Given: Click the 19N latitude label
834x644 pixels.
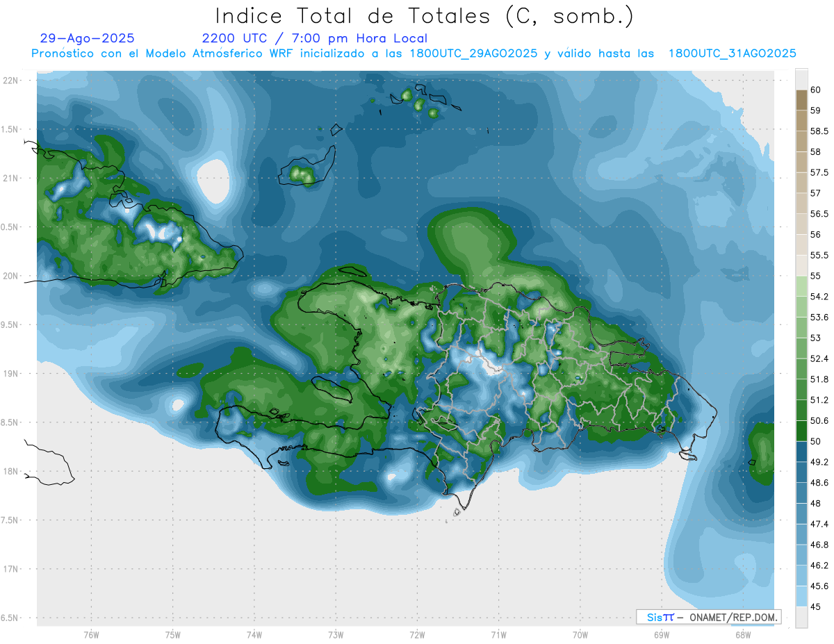Looking at the screenshot, I should tap(10, 373).
